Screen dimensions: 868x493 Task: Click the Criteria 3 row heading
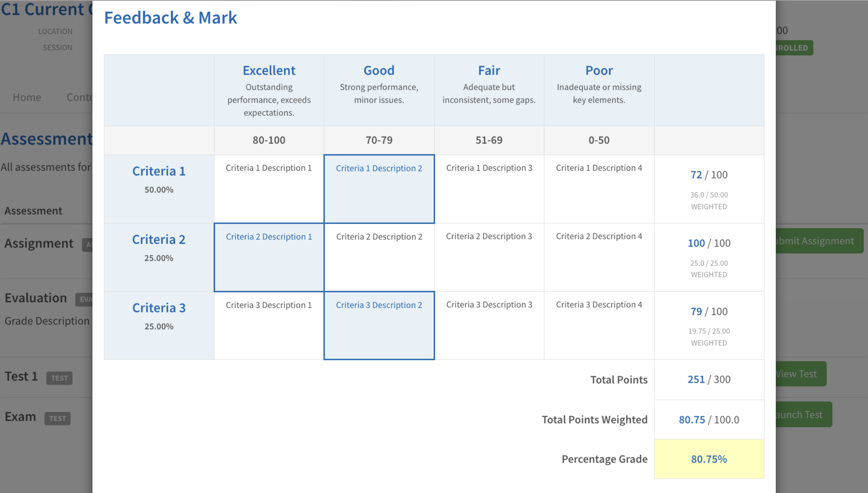point(159,308)
